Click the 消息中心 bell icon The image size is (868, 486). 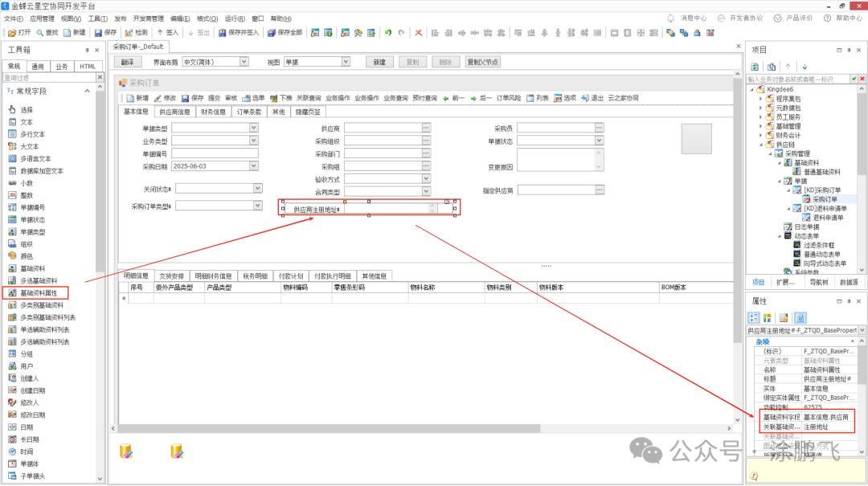[x=672, y=18]
